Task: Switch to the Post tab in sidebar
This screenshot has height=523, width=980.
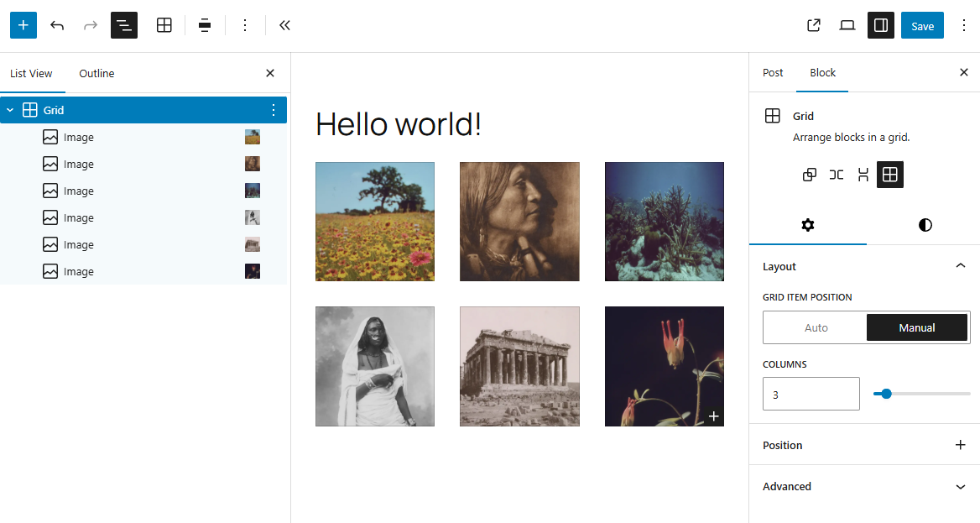Action: click(773, 72)
